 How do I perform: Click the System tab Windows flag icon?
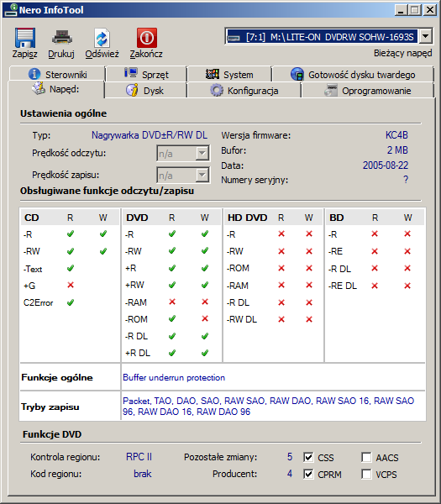click(213, 74)
